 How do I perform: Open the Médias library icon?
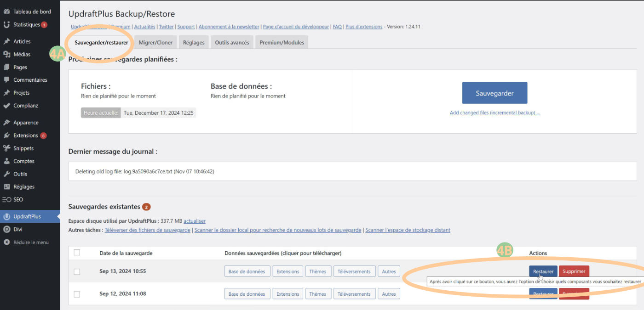click(6, 54)
